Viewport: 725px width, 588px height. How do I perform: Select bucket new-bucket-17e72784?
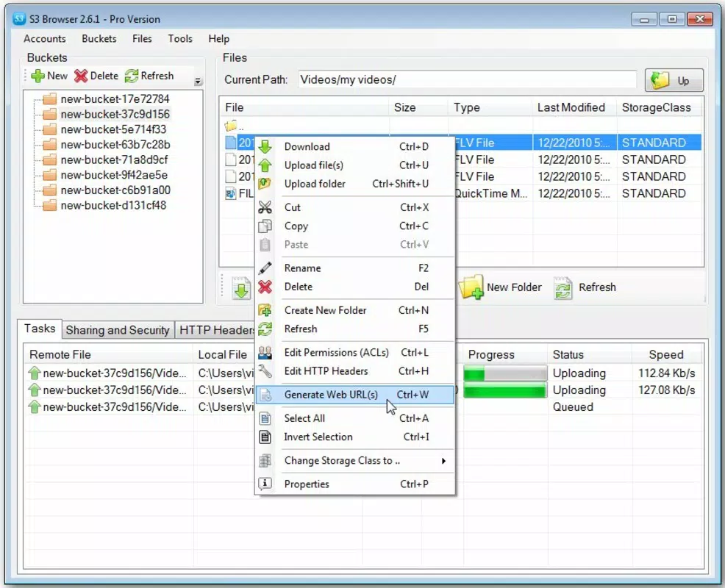115,99
